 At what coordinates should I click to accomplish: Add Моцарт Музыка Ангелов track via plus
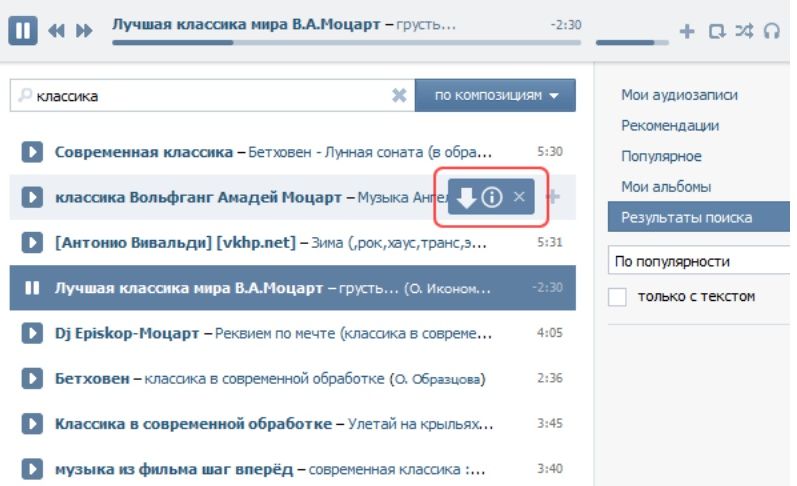point(553,197)
